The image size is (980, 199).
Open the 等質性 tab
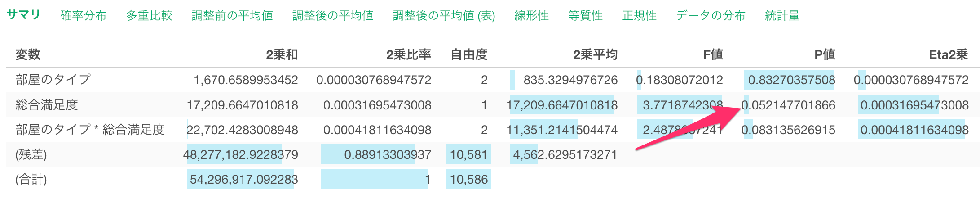585,16
